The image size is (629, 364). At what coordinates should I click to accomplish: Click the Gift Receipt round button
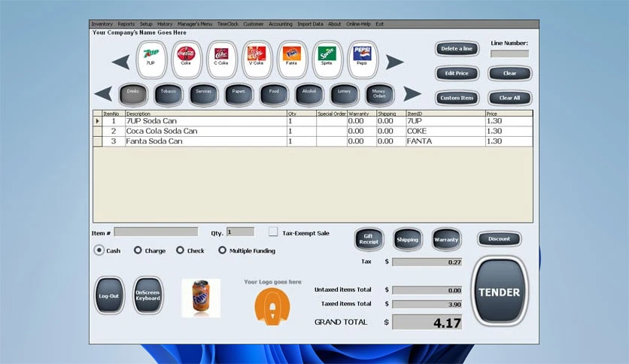(x=369, y=239)
